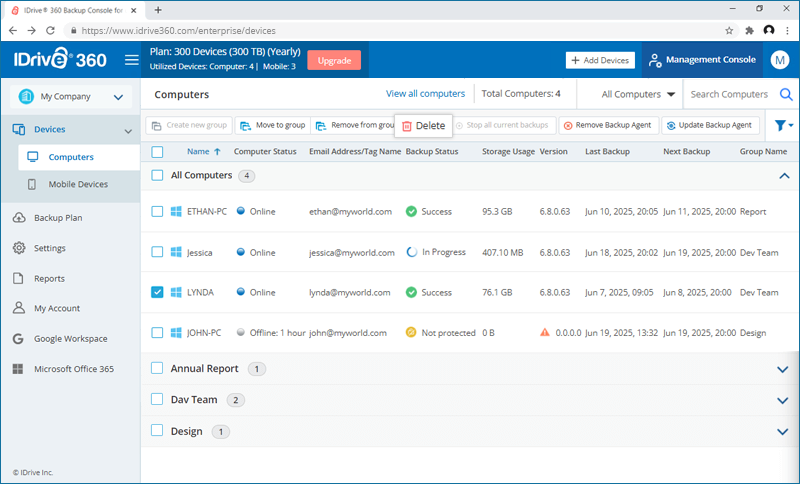Click the warning triangle in JOHN-PC row
This screenshot has width=800, height=484.
click(545, 332)
